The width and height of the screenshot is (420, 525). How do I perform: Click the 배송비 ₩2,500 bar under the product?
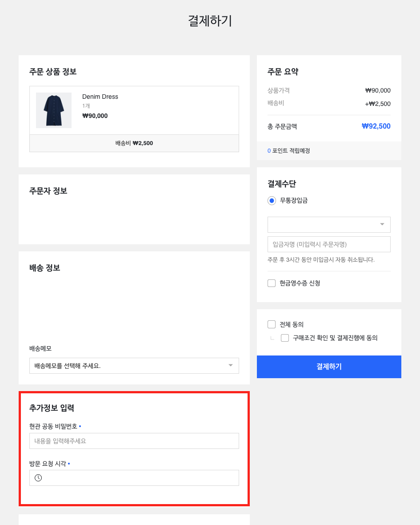click(x=134, y=143)
